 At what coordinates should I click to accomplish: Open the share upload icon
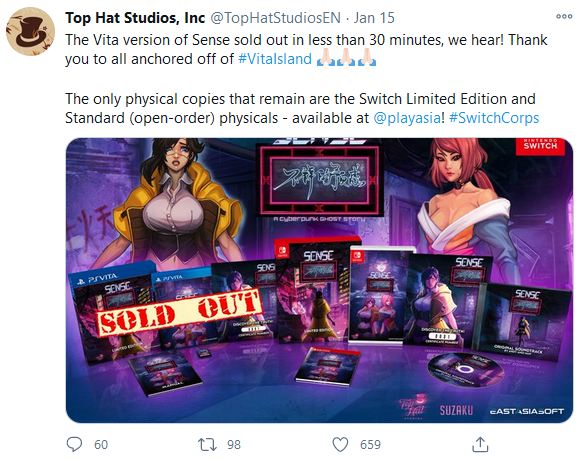coord(480,444)
